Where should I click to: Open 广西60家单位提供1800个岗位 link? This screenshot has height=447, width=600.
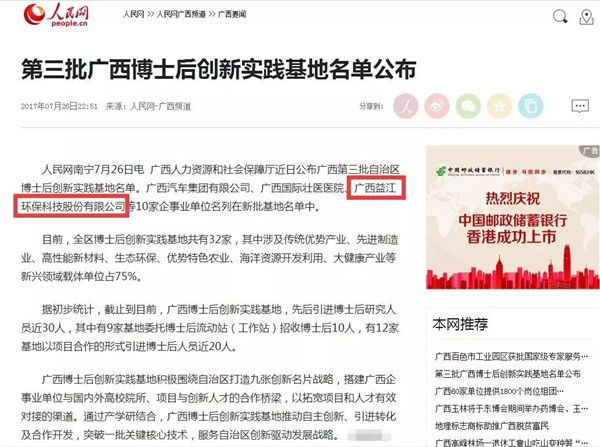click(499, 391)
